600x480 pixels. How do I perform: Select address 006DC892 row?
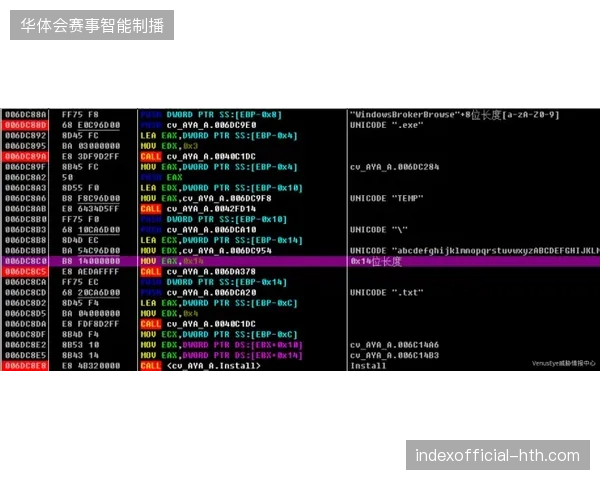pyautogui.click(x=26, y=136)
